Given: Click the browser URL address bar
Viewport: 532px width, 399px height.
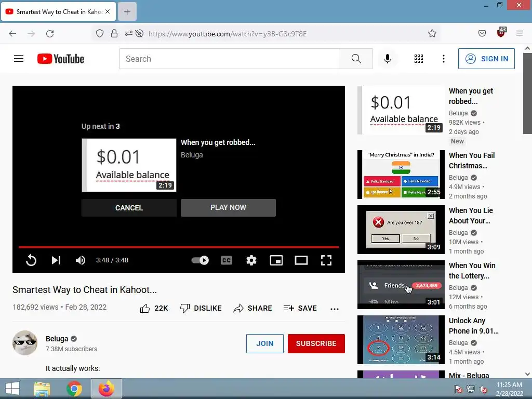Looking at the screenshot, I should [x=228, y=34].
